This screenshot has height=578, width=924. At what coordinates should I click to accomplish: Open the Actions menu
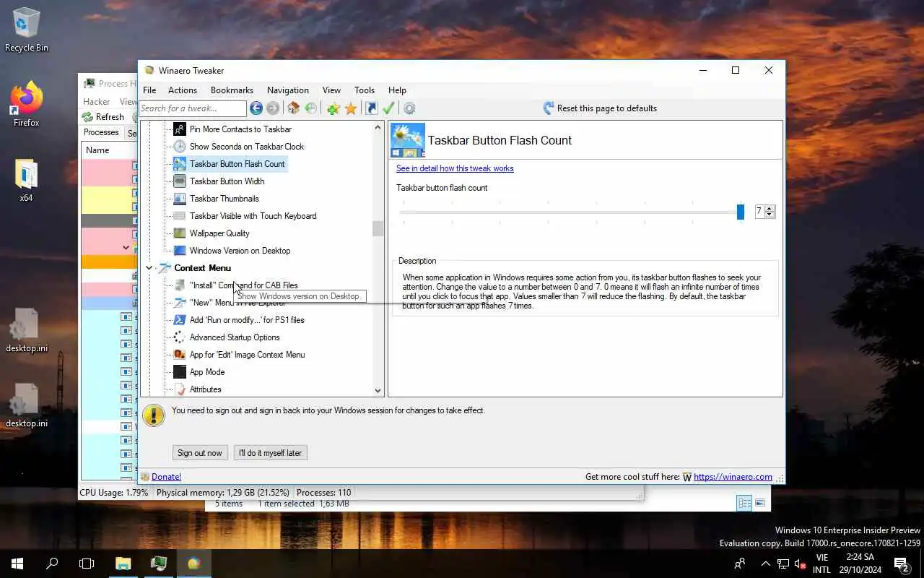pos(183,90)
